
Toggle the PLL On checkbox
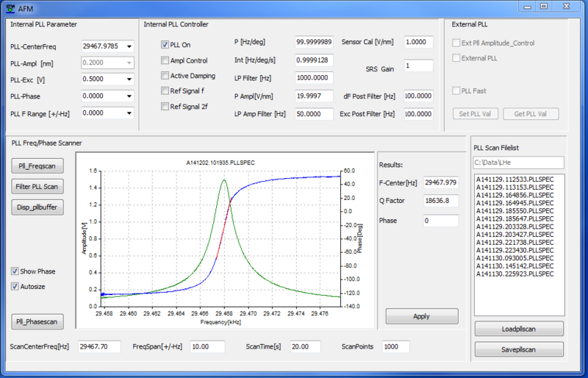click(165, 45)
